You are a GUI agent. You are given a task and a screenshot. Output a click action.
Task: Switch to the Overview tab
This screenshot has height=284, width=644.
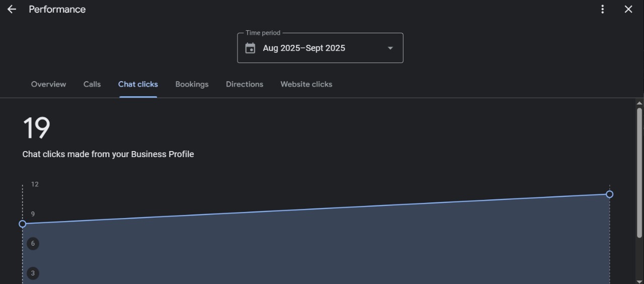coord(48,84)
